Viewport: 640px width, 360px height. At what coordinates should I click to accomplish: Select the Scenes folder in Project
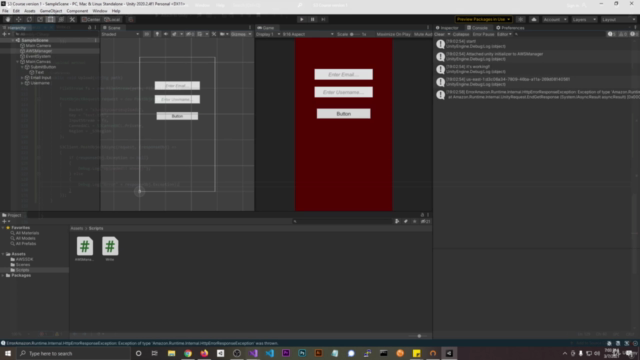(22, 264)
